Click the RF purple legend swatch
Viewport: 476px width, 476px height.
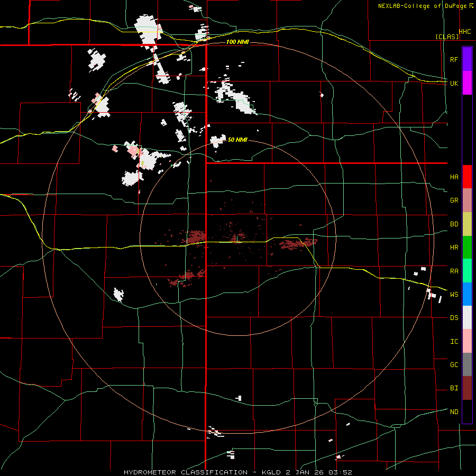pos(467,59)
